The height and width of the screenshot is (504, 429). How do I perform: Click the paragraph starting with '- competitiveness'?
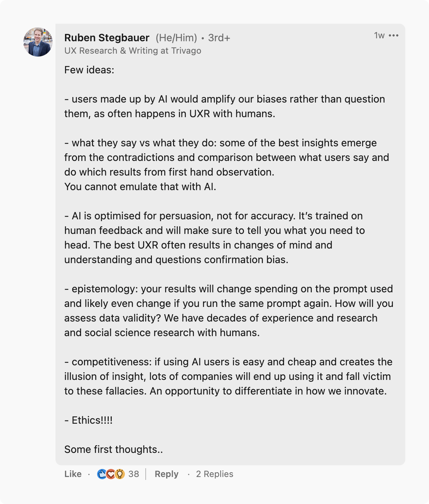pos(228,376)
